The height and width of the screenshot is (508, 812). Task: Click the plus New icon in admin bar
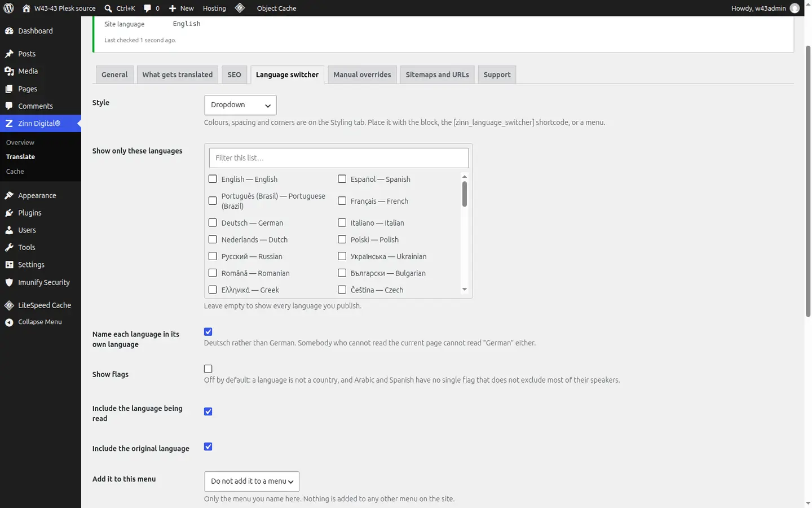pos(173,8)
